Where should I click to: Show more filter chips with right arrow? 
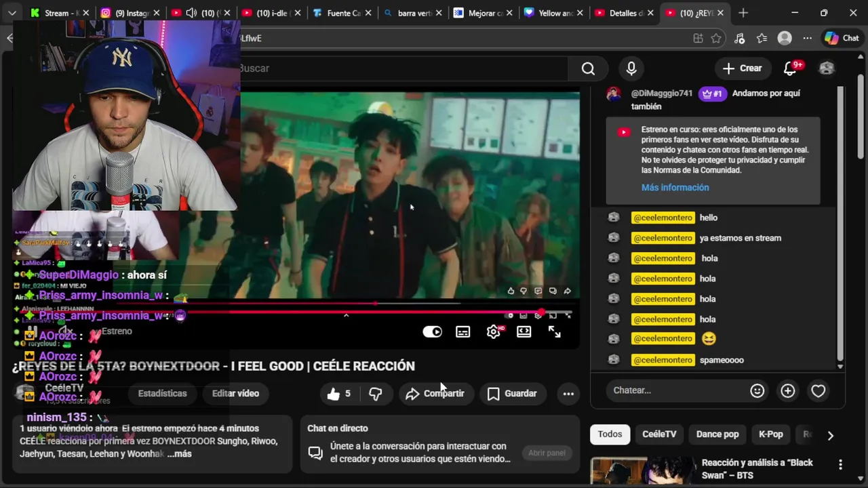click(x=831, y=435)
